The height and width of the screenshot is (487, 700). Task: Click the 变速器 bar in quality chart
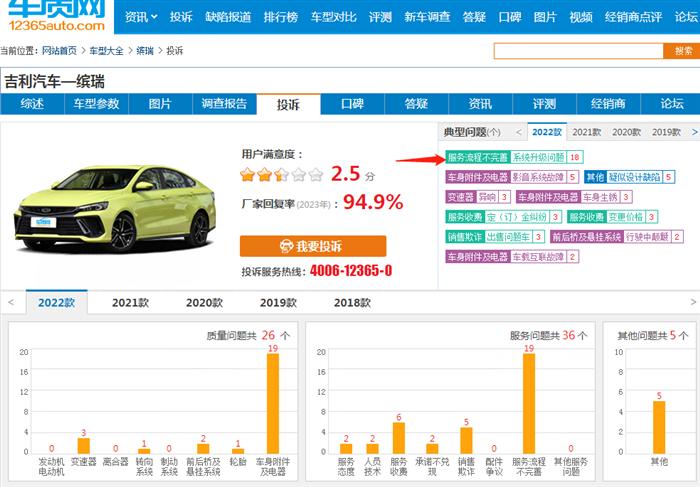pos(83,446)
